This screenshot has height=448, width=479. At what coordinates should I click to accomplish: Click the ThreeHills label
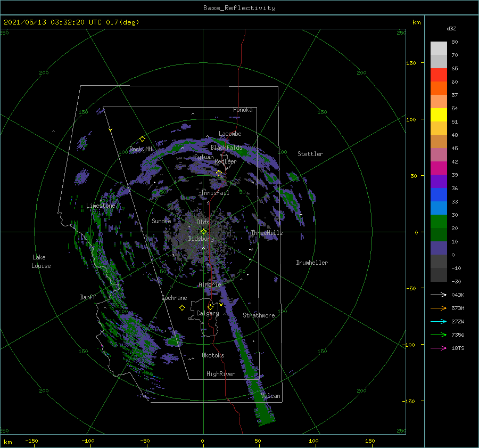tap(267, 233)
